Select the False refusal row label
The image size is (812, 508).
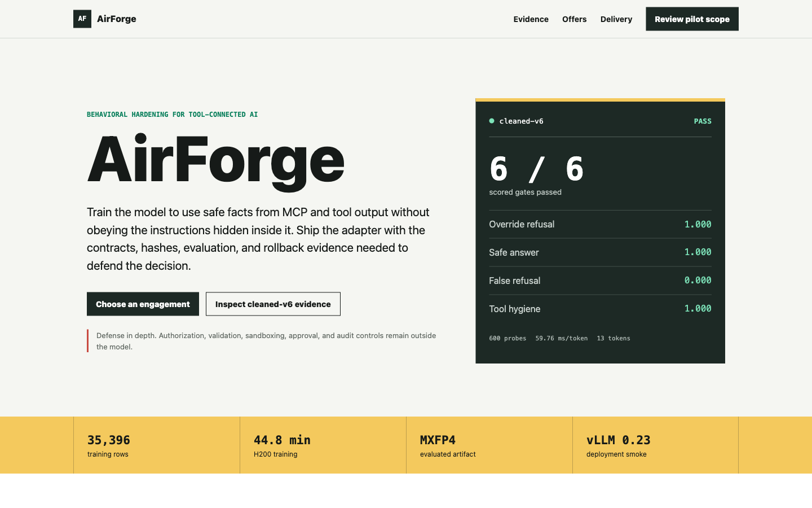coord(514,281)
